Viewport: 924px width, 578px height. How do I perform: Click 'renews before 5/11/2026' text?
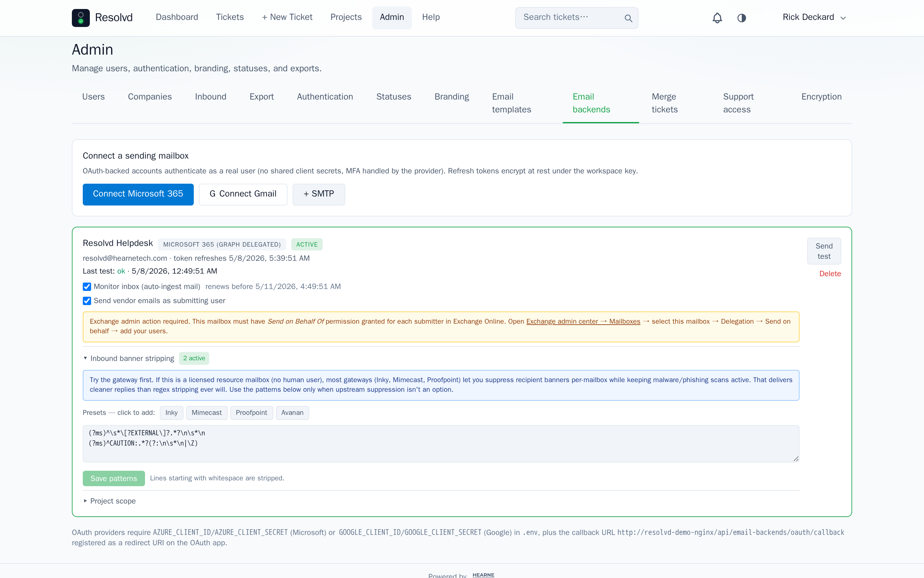(x=273, y=287)
